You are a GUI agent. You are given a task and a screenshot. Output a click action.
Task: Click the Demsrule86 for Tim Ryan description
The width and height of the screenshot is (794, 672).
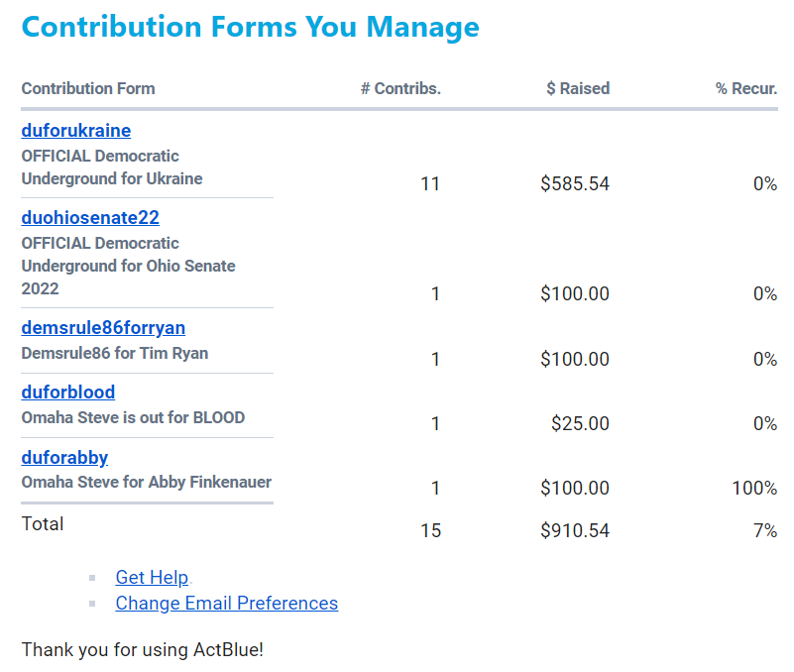click(115, 353)
